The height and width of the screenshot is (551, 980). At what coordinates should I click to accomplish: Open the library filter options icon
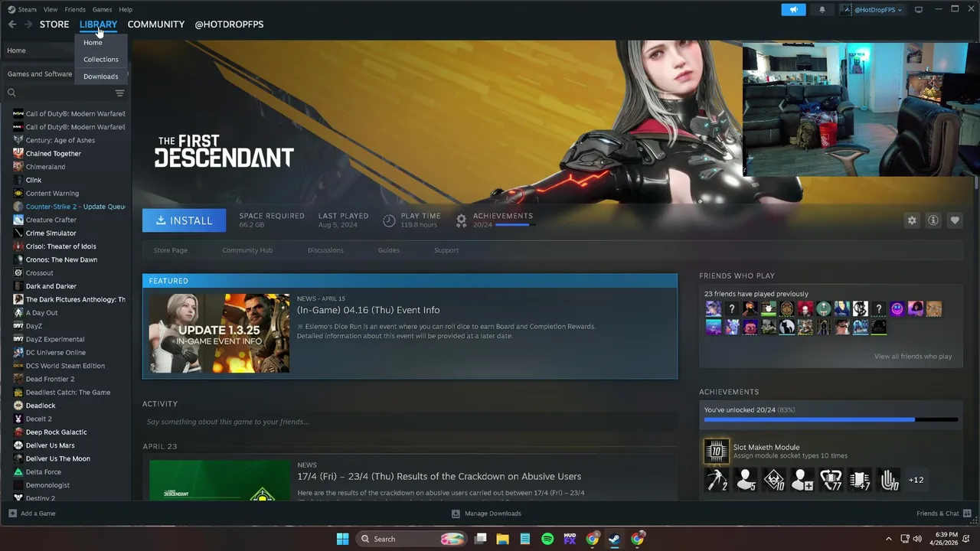[x=119, y=93]
